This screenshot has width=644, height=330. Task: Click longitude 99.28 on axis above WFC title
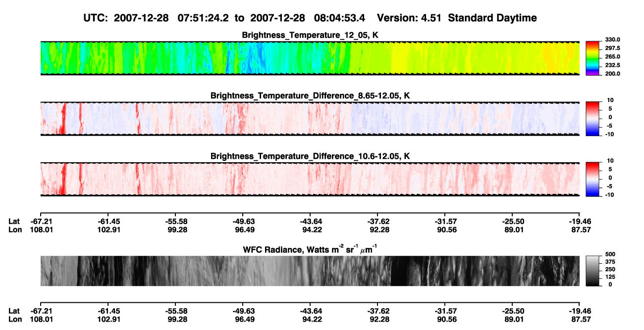(x=176, y=230)
